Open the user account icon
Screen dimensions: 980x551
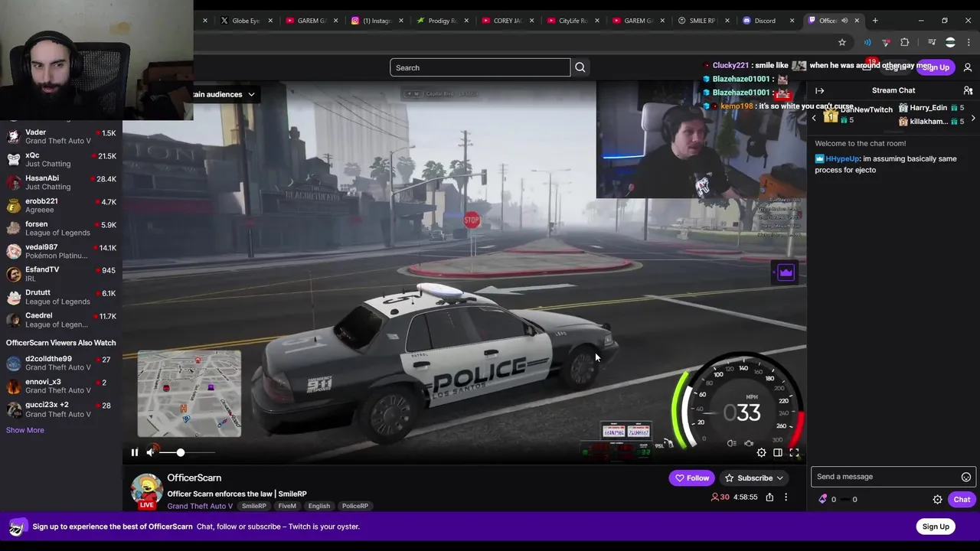pyautogui.click(x=968, y=67)
